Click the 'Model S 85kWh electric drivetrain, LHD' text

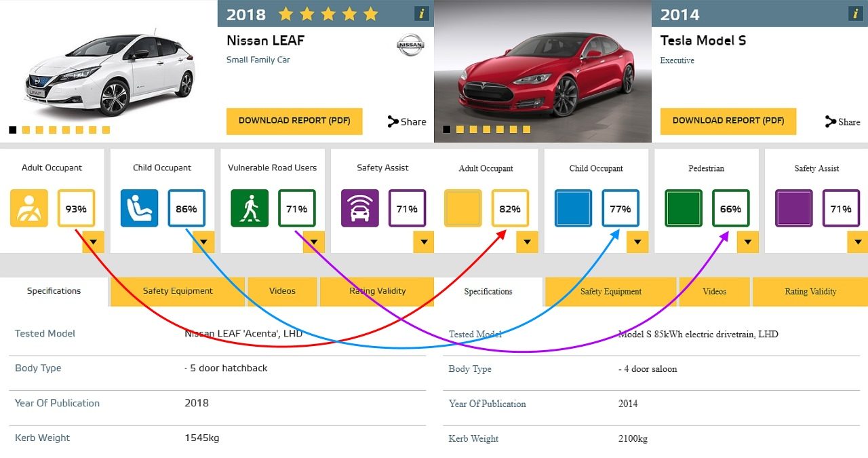tap(698, 335)
